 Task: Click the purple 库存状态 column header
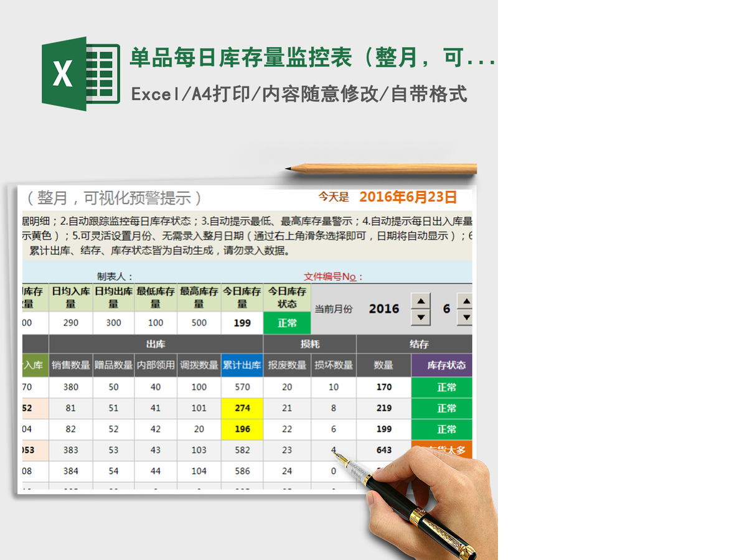point(442,365)
